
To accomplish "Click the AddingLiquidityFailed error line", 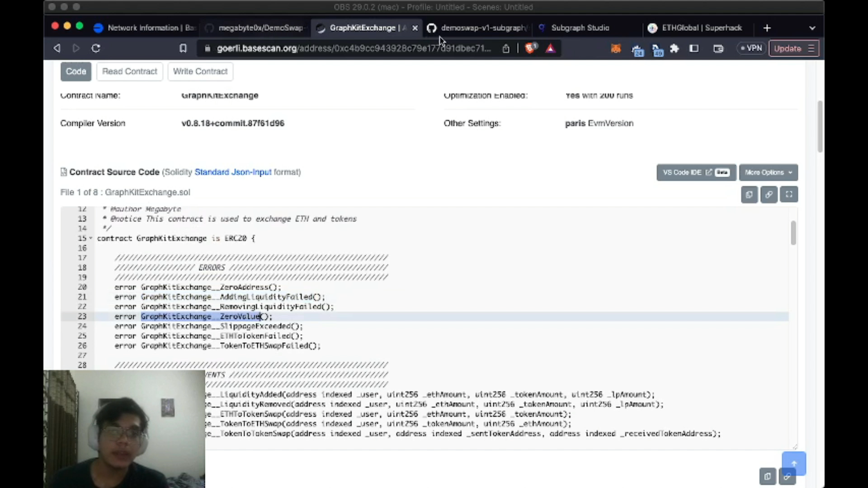I will 220,297.
